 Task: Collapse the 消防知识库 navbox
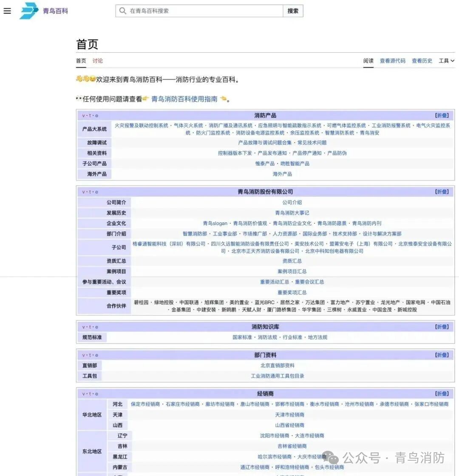[x=442, y=327]
